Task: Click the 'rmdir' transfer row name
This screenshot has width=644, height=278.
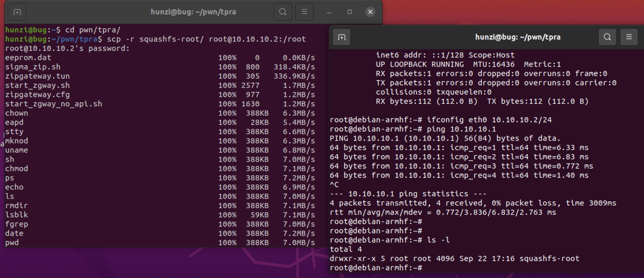Action: 16,206
